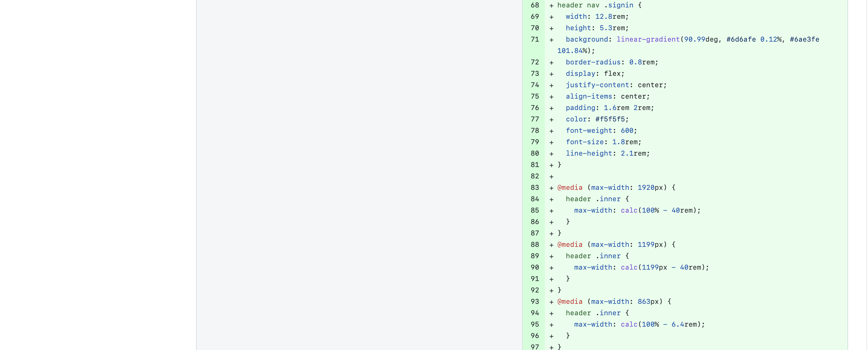This screenshot has height=350, width=868.
Task: Click the 'border-radius: 0.8rem' line
Action: pos(612,62)
